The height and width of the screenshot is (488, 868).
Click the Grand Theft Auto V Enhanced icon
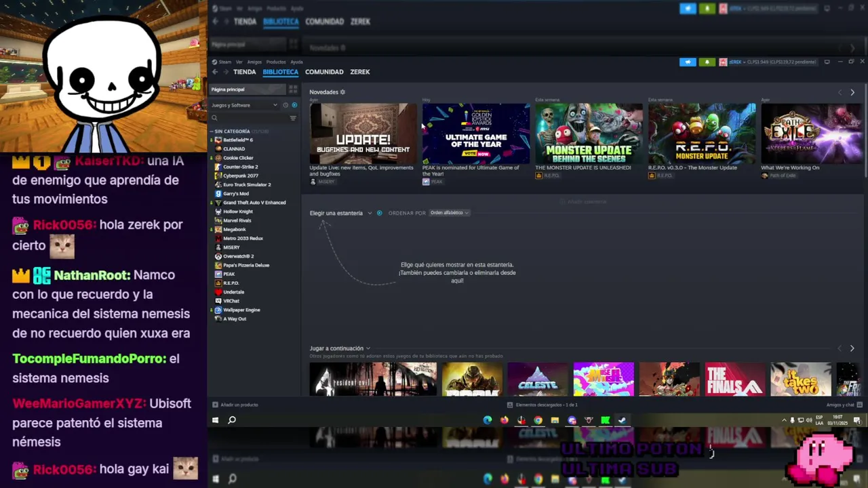click(x=218, y=203)
